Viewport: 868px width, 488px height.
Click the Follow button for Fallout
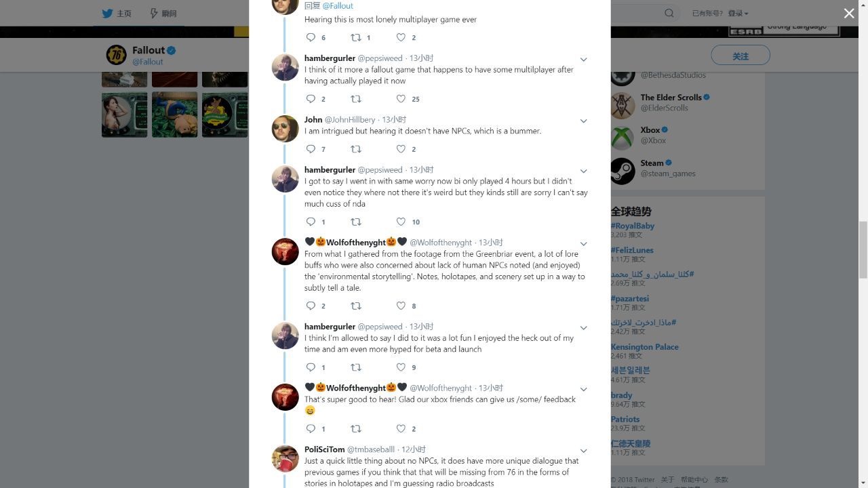tap(741, 56)
